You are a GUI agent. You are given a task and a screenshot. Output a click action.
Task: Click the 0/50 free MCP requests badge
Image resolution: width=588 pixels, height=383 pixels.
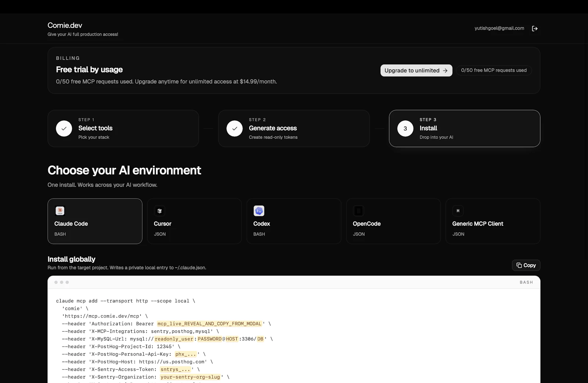pos(494,70)
